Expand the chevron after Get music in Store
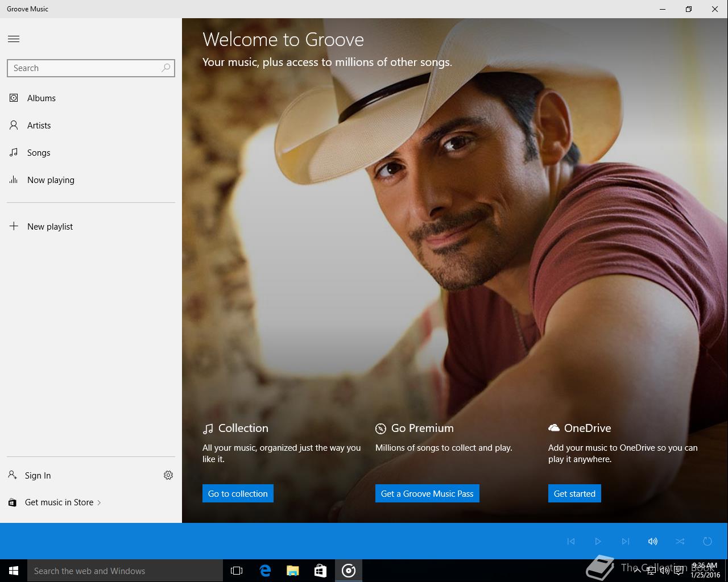The width and height of the screenshot is (728, 582). [x=99, y=502]
